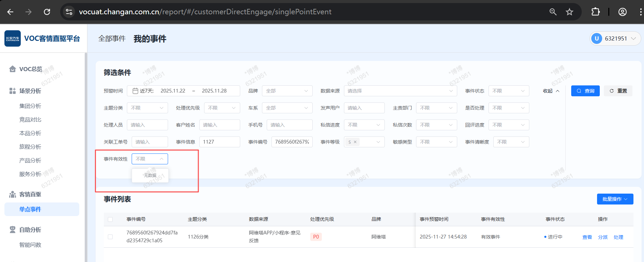The height and width of the screenshot is (262, 644).
Task: Click the calendar icon in 预警时间
Action: coord(135,91)
